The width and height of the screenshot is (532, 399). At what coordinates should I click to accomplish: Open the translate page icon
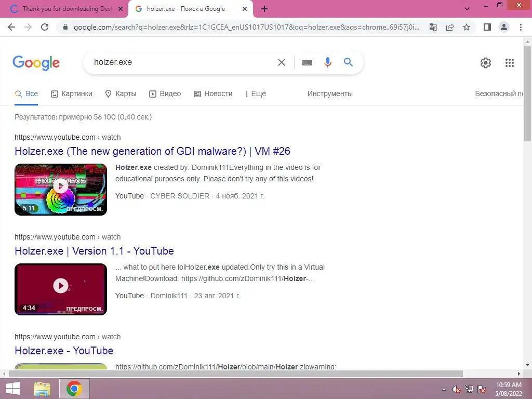point(433,27)
